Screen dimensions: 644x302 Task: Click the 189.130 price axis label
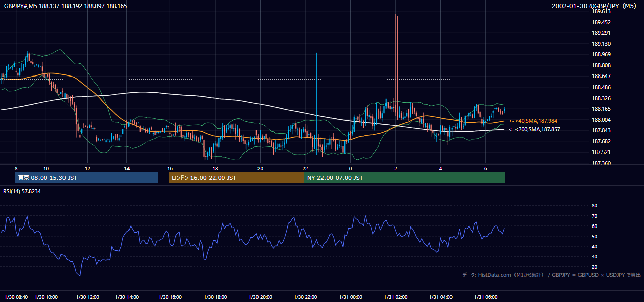[x=601, y=44]
